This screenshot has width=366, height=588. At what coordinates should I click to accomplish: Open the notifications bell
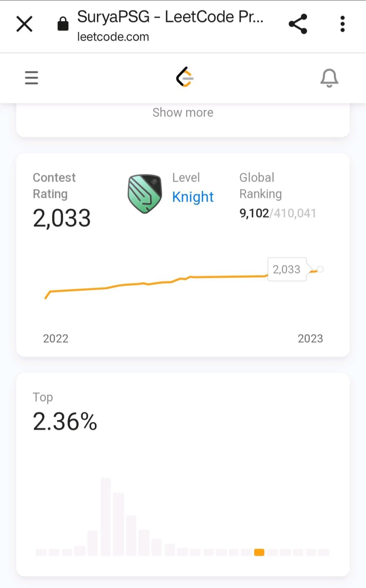pyautogui.click(x=329, y=78)
